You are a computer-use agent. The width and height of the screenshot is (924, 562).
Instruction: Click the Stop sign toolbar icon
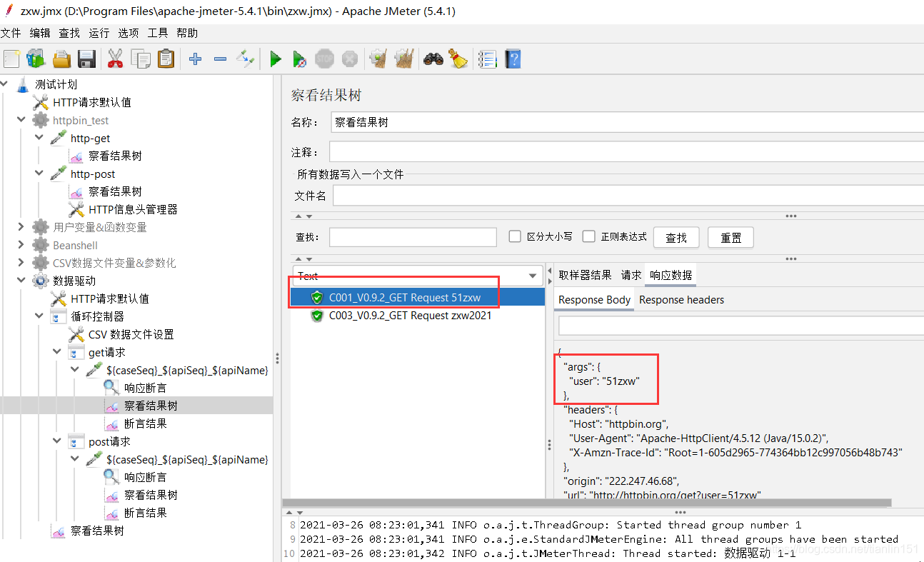tap(324, 59)
